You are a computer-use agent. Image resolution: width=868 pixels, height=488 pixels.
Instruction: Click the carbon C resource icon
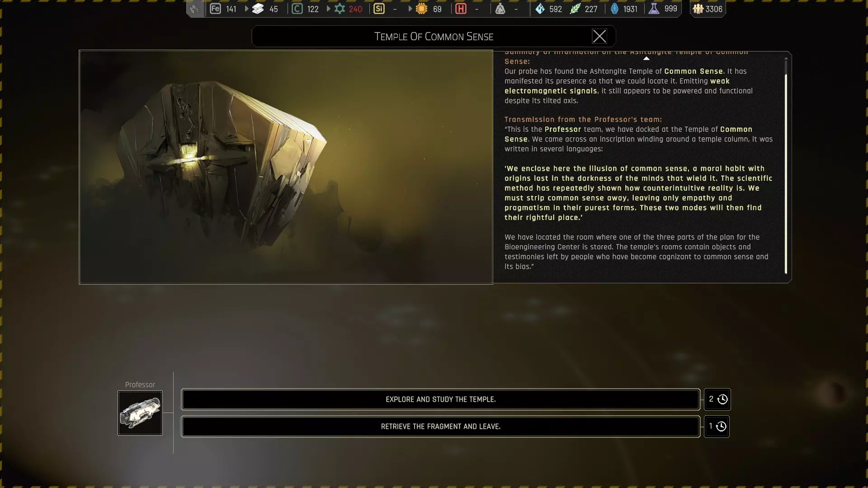click(x=297, y=9)
